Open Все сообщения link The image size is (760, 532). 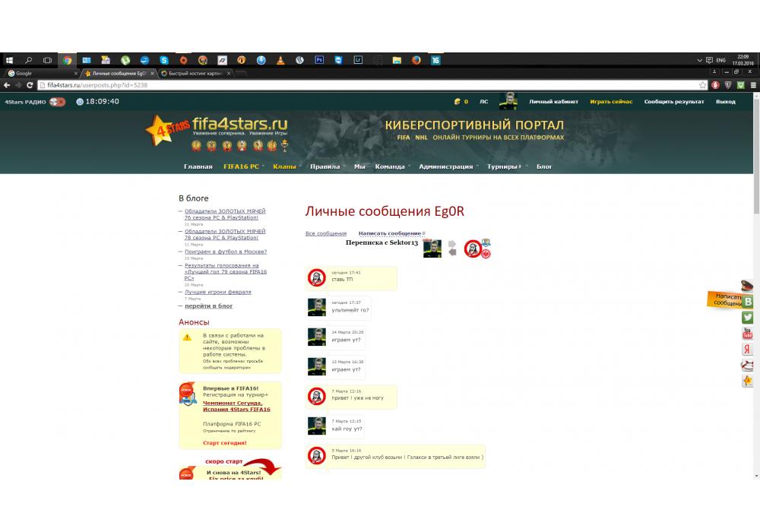tap(326, 233)
